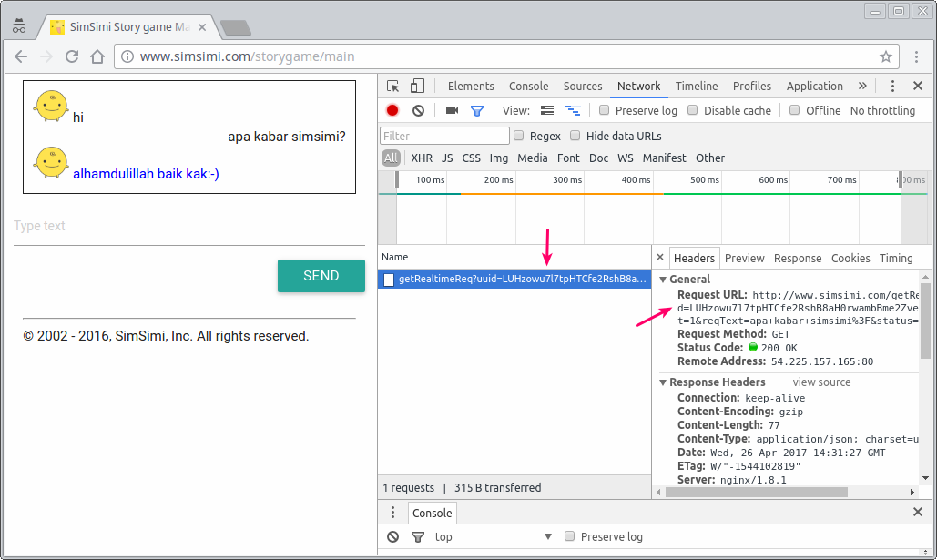Toggle the capture screenshots camera icon
Image resolution: width=937 pixels, height=560 pixels.
coord(452,110)
